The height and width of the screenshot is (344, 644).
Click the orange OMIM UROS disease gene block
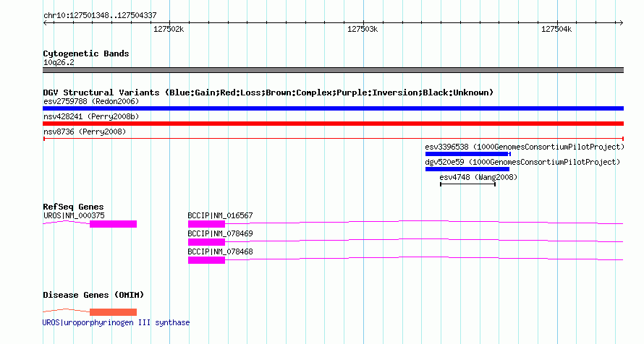114,312
